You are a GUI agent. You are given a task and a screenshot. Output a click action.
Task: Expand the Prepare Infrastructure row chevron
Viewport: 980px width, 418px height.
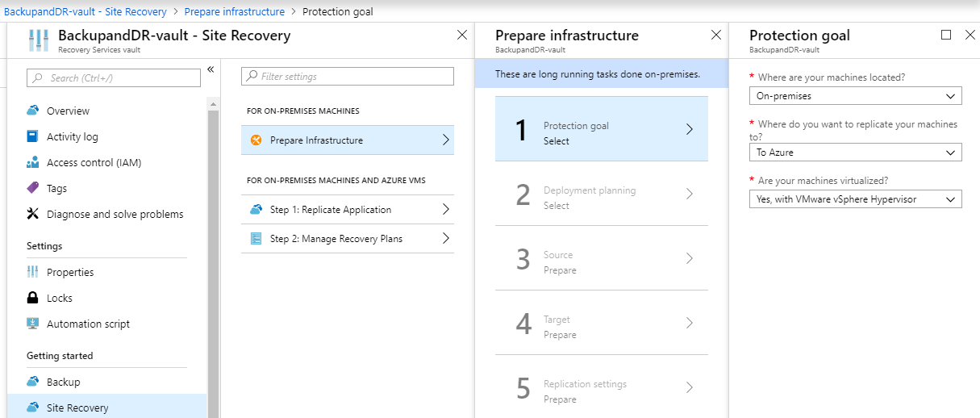tap(446, 140)
